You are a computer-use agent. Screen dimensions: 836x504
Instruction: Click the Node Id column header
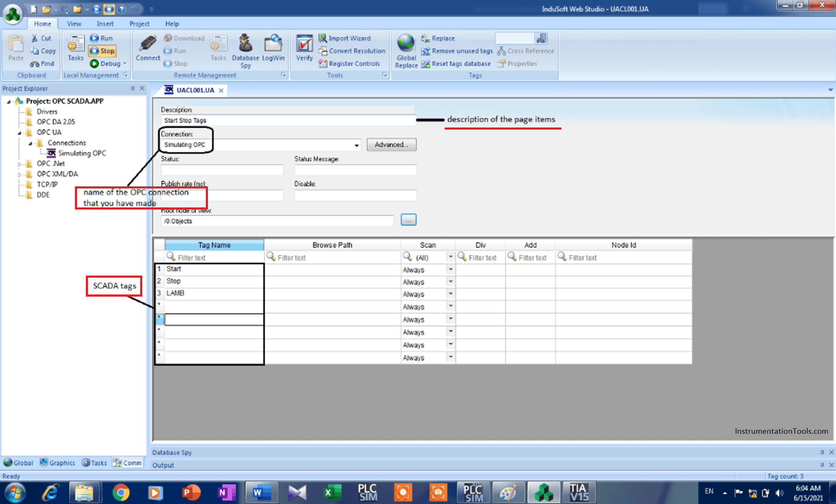(623, 245)
